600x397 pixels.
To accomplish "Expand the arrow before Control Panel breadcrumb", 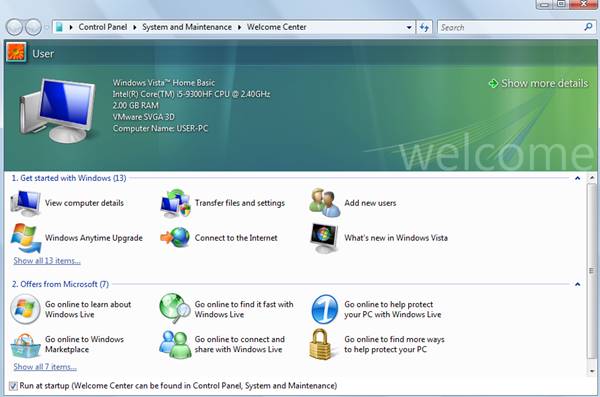I will tap(71, 27).
